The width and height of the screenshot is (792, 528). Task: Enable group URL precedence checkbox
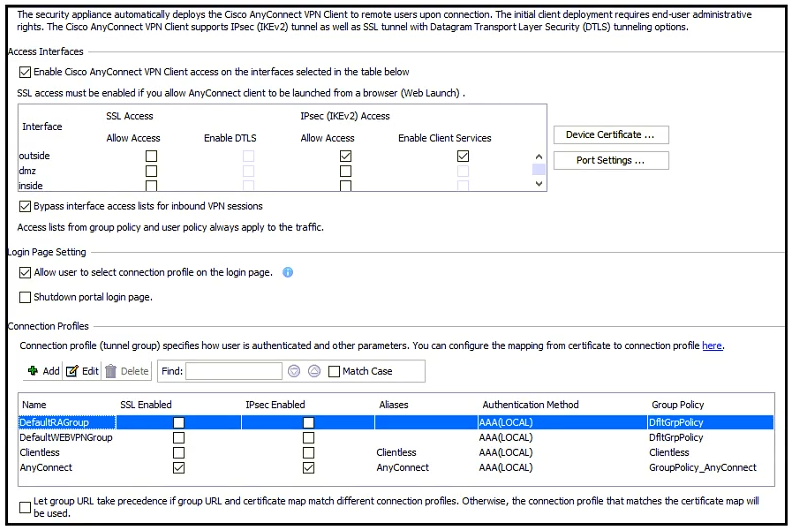point(25,507)
